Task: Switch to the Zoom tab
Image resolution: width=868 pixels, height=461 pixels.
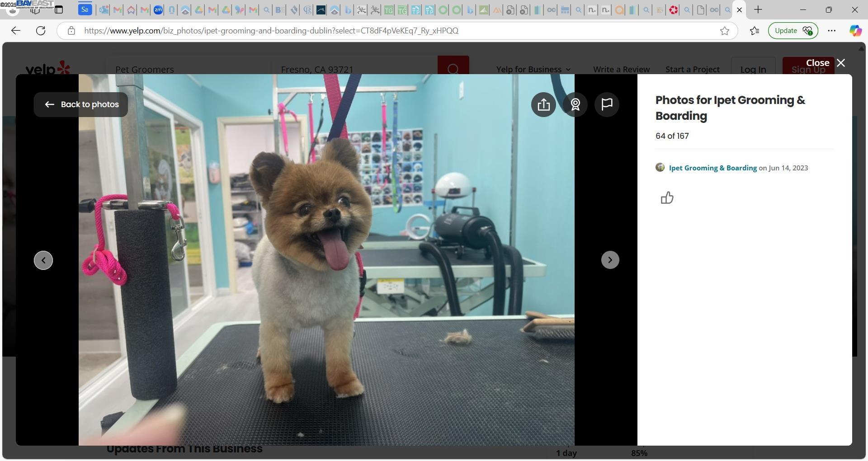Action: [x=158, y=9]
